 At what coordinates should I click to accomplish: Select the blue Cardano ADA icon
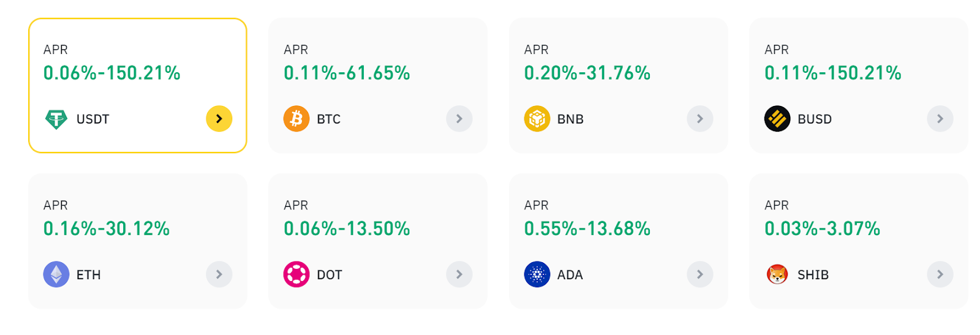pyautogui.click(x=537, y=274)
